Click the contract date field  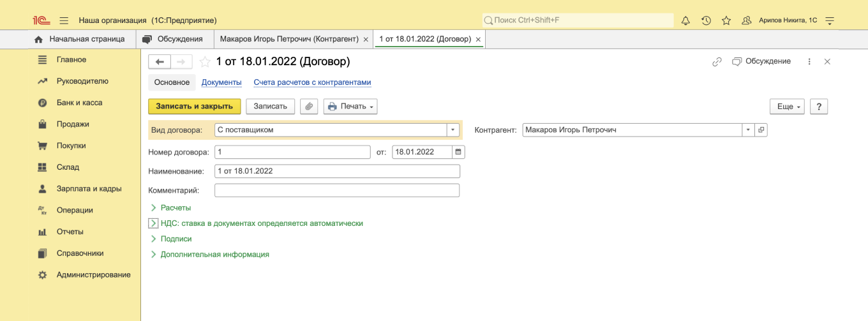pyautogui.click(x=423, y=152)
